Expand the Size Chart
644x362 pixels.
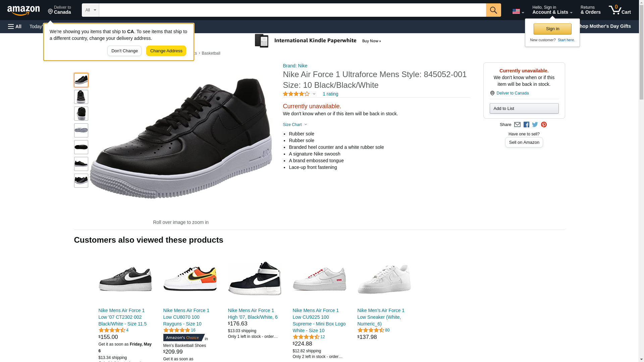295,125
